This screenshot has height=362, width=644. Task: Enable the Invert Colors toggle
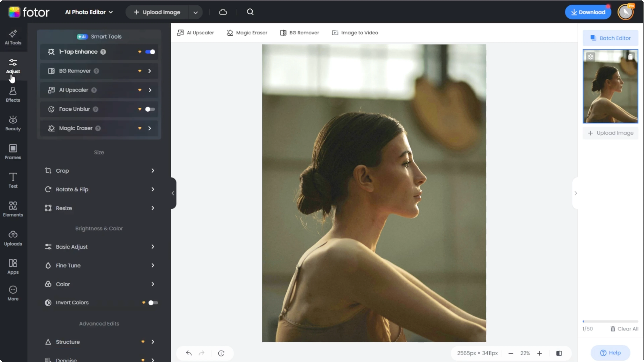click(153, 303)
